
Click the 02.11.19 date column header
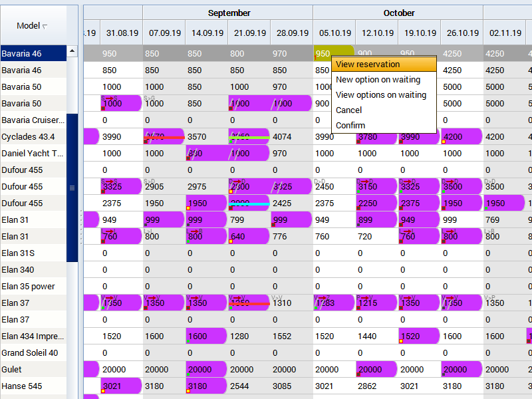click(x=504, y=33)
